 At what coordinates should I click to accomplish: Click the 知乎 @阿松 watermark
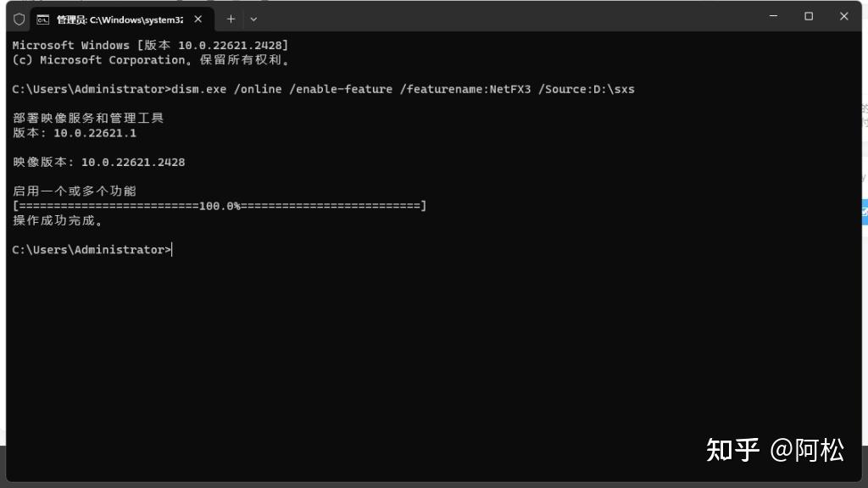tap(775, 450)
